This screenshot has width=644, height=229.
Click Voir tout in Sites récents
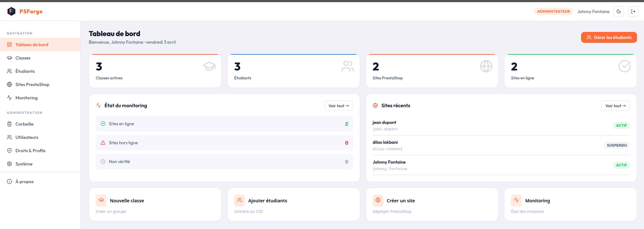coord(615,106)
